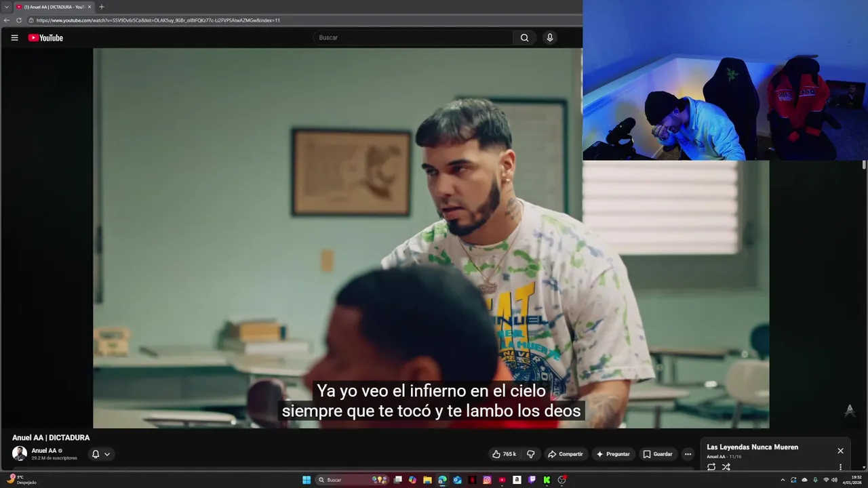Open Netflix app from taskbar
The width and height of the screenshot is (868, 488).
coord(472,480)
